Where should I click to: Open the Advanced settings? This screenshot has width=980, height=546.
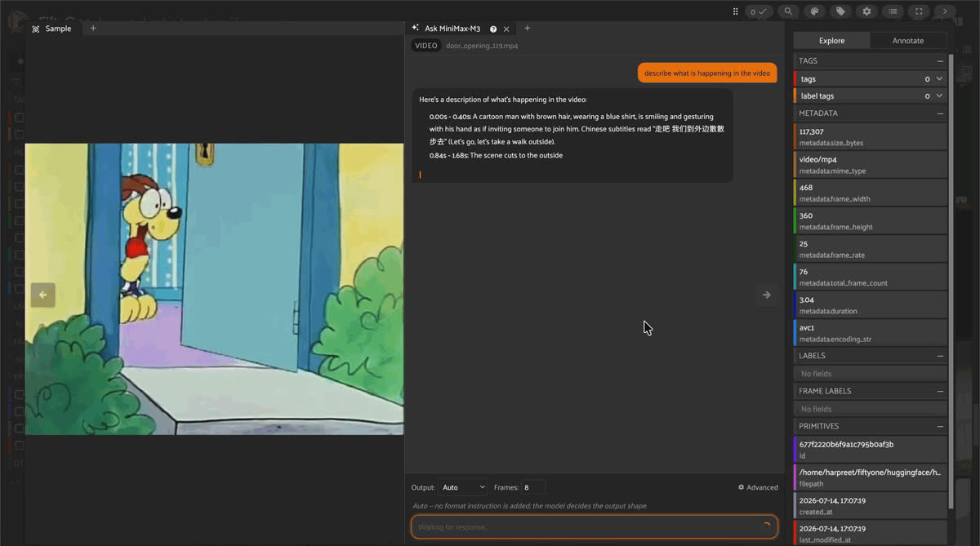(x=758, y=487)
